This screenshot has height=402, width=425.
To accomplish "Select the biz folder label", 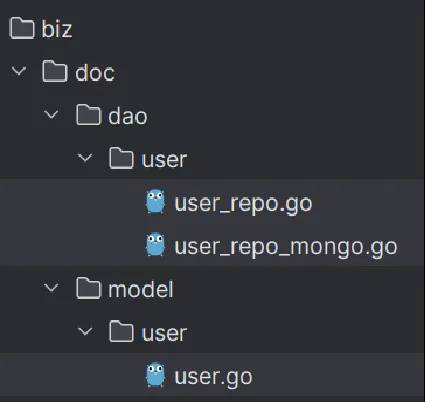I will (x=57, y=29).
